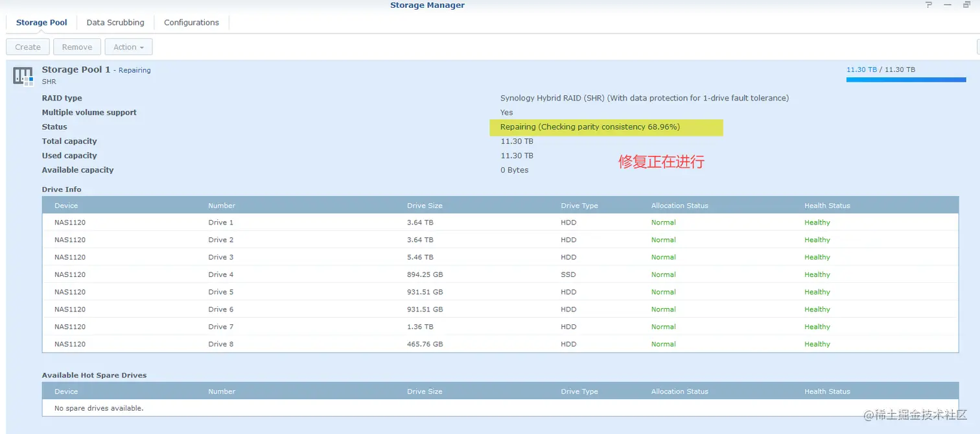Click the Create button
980x434 pixels.
tap(28, 47)
